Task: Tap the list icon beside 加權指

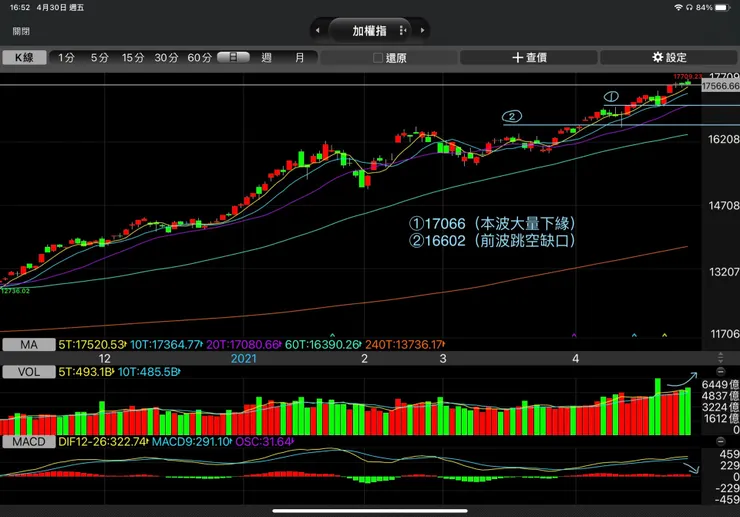Action: pos(403,31)
